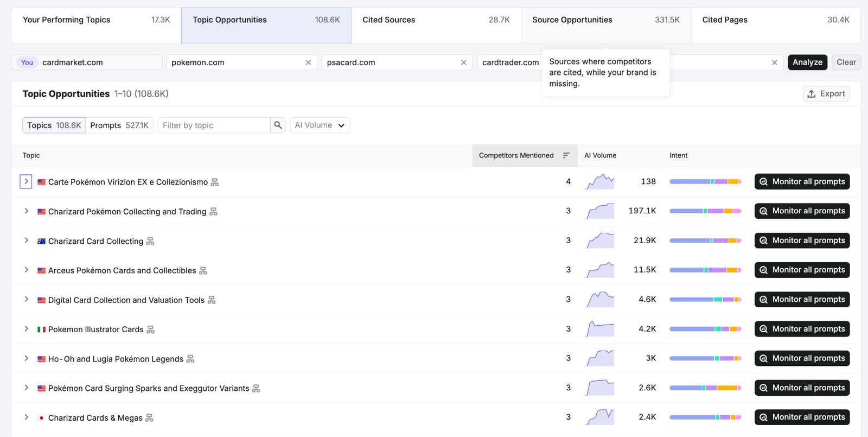Expand the Charizard Card Collecting row
868x437 pixels.
click(26, 240)
